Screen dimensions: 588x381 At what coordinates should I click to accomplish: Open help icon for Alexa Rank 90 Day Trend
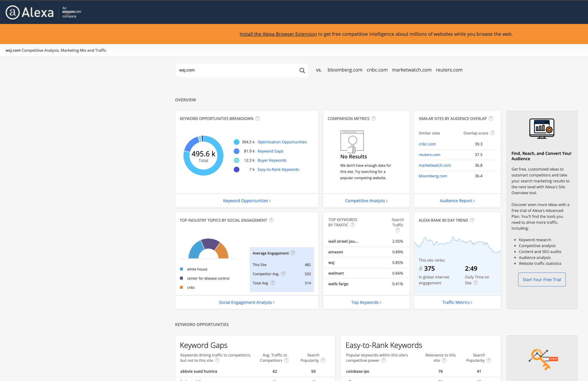click(x=472, y=220)
